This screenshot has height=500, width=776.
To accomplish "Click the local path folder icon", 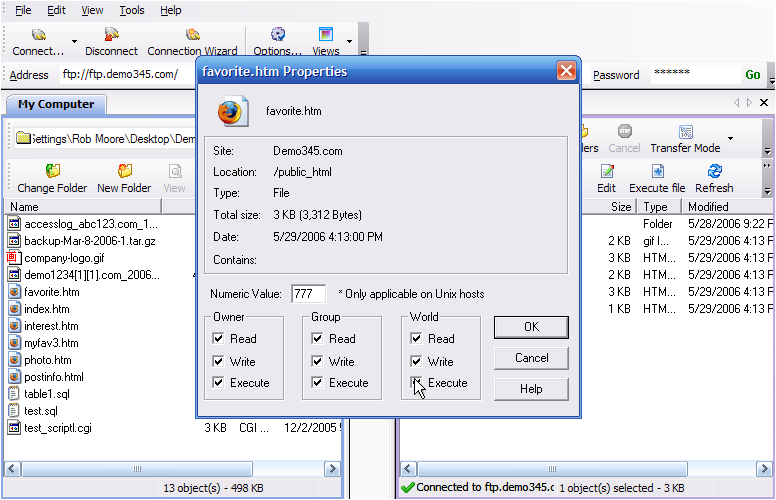I will [x=23, y=138].
